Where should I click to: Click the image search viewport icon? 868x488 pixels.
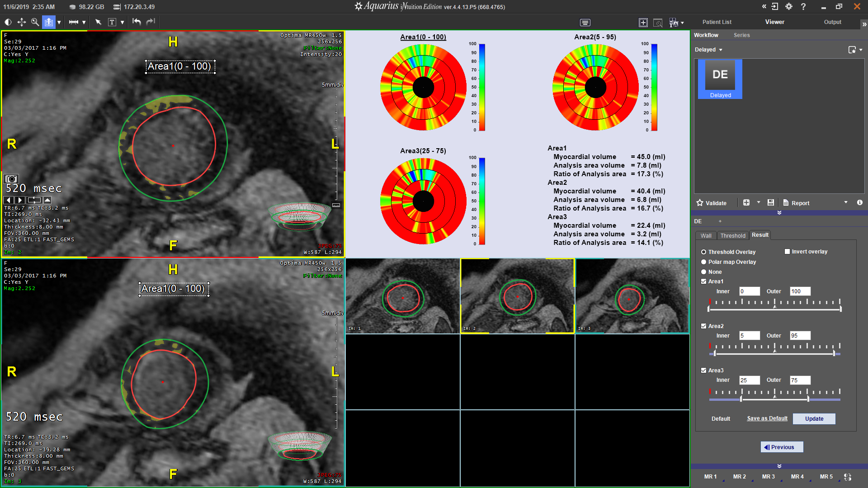point(658,22)
